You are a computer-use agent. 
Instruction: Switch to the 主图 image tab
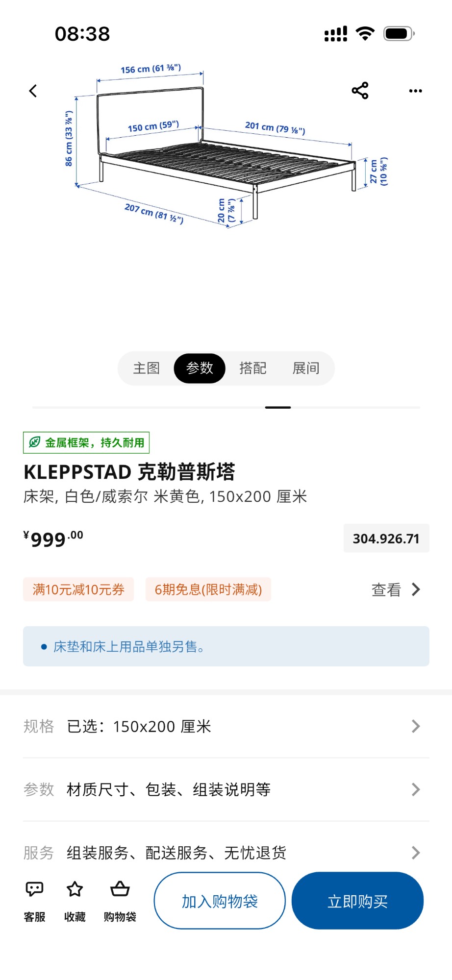point(147,368)
